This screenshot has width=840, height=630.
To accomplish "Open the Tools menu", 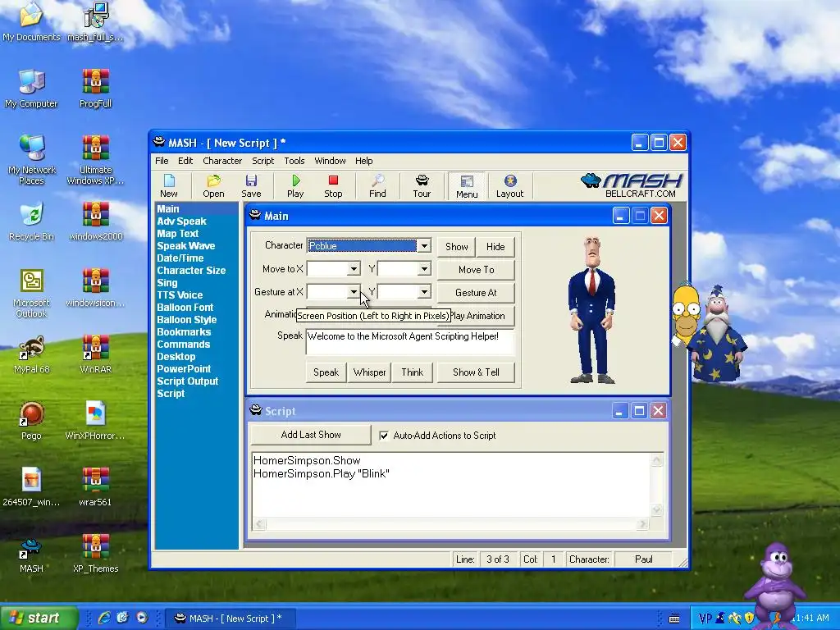I will 294,161.
